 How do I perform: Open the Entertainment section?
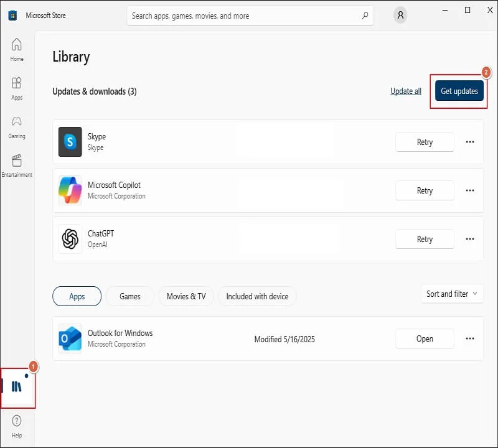coord(17,166)
